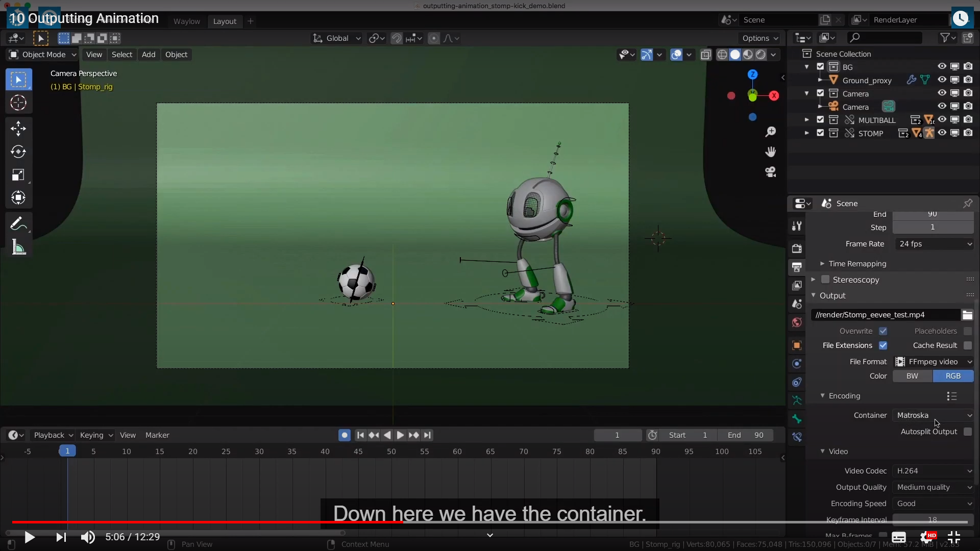Image resolution: width=980 pixels, height=551 pixels.
Task: Select the Cursor tool in toolbar
Action: tap(18, 103)
